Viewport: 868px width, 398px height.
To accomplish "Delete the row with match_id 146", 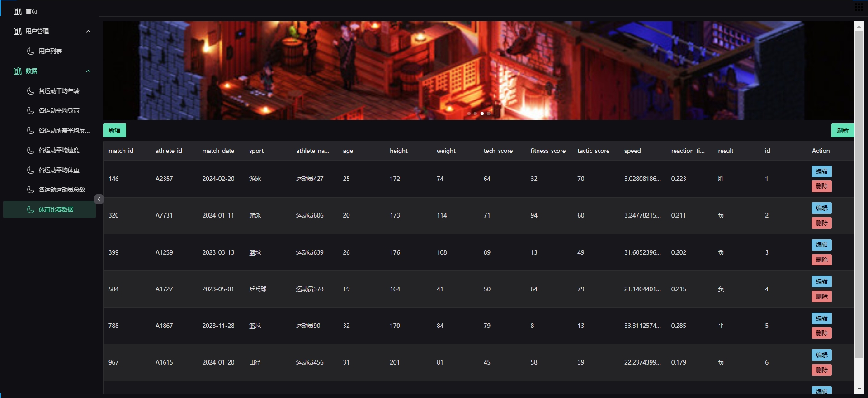I will click(x=822, y=186).
